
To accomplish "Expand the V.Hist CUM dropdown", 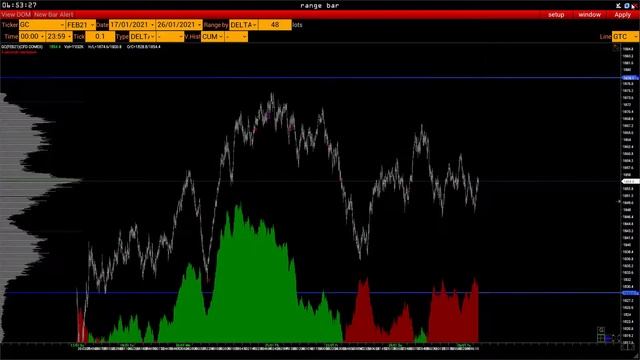I will tap(212, 36).
